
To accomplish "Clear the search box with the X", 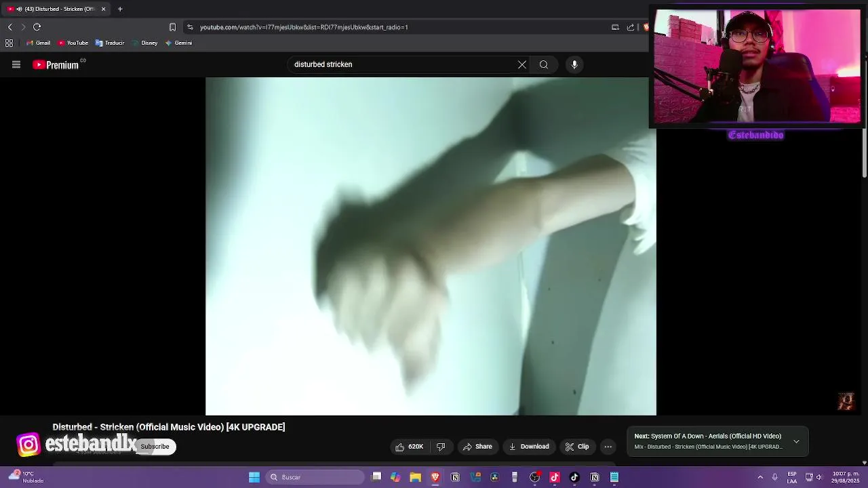I will (522, 64).
